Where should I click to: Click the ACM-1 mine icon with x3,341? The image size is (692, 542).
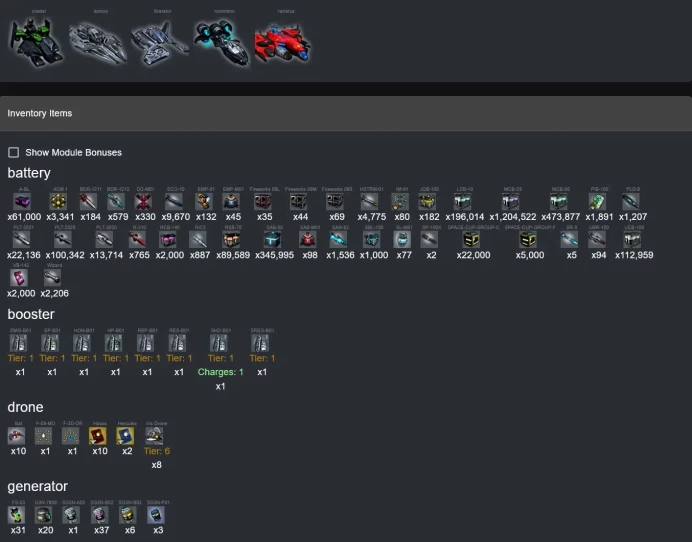(x=58, y=202)
